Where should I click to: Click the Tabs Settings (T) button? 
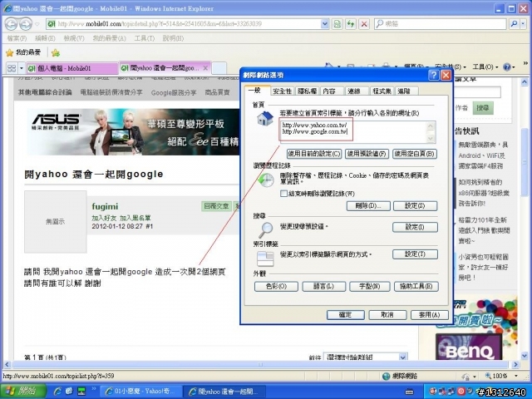click(x=415, y=254)
